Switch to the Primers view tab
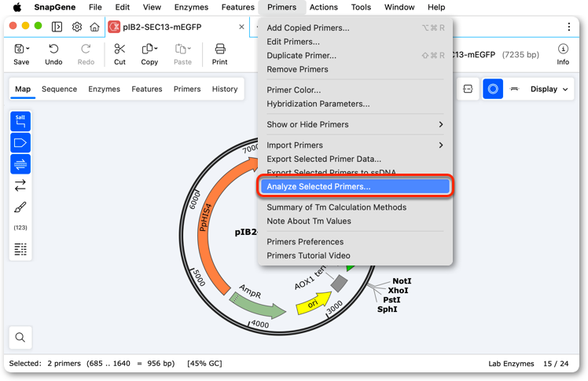 click(187, 90)
